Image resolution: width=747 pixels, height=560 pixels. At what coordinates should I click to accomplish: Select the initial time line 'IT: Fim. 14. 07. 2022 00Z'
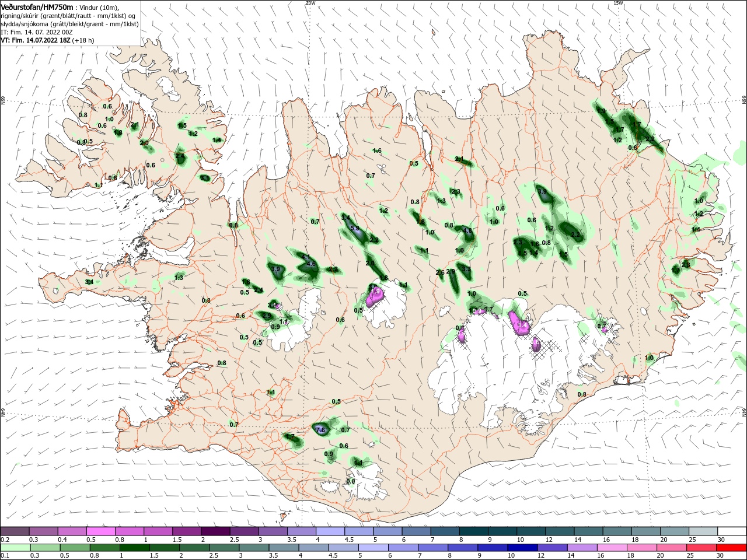click(37, 32)
